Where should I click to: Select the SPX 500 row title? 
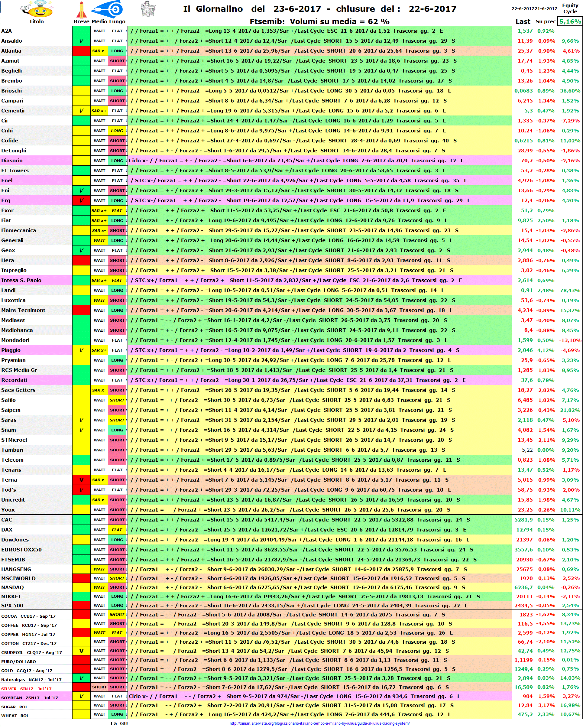[12, 606]
